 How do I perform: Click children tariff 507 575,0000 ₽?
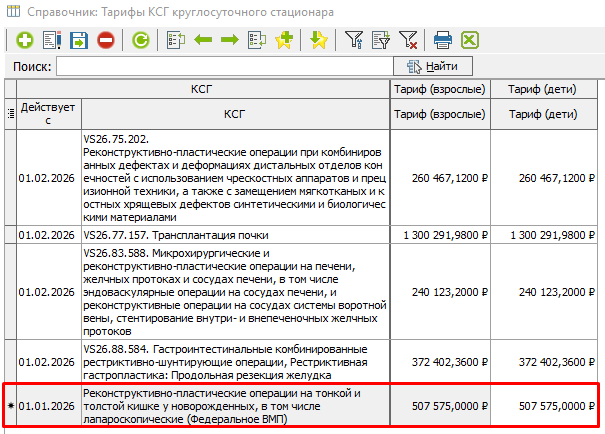(x=543, y=406)
